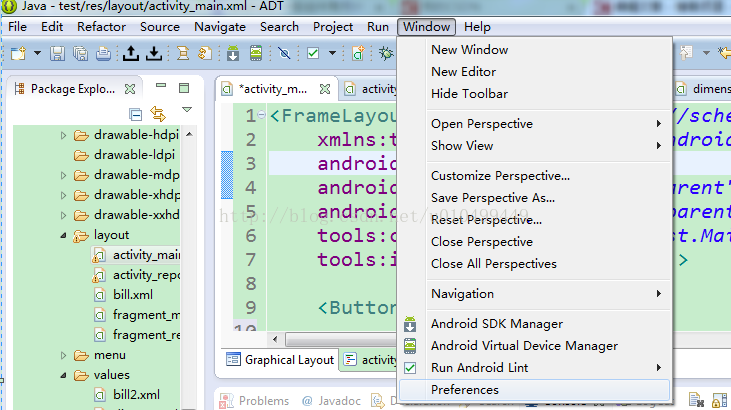Open the New wizard dropdown arrow
The image size is (731, 410).
click(37, 53)
